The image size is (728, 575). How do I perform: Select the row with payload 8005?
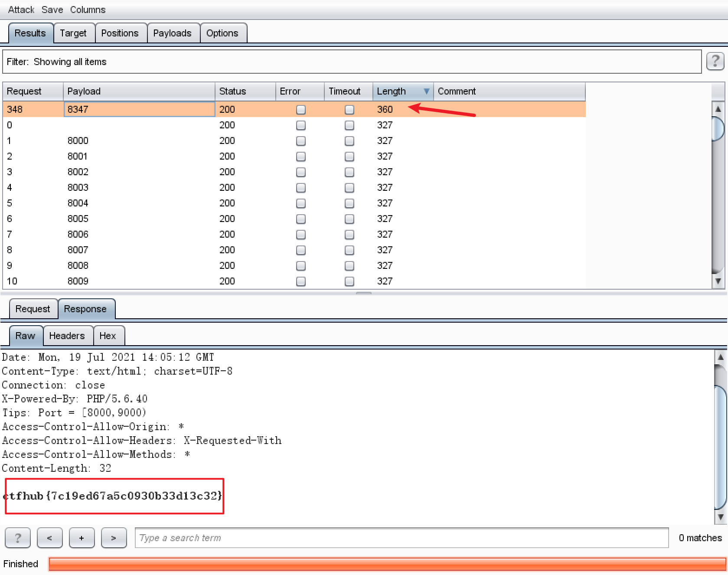[x=294, y=219]
